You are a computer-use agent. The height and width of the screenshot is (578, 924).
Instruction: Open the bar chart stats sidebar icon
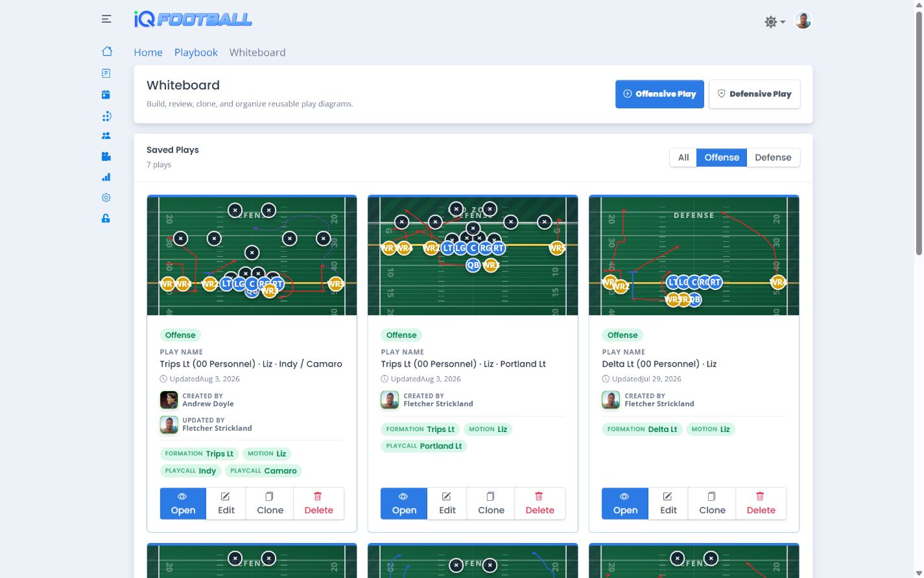pyautogui.click(x=106, y=177)
